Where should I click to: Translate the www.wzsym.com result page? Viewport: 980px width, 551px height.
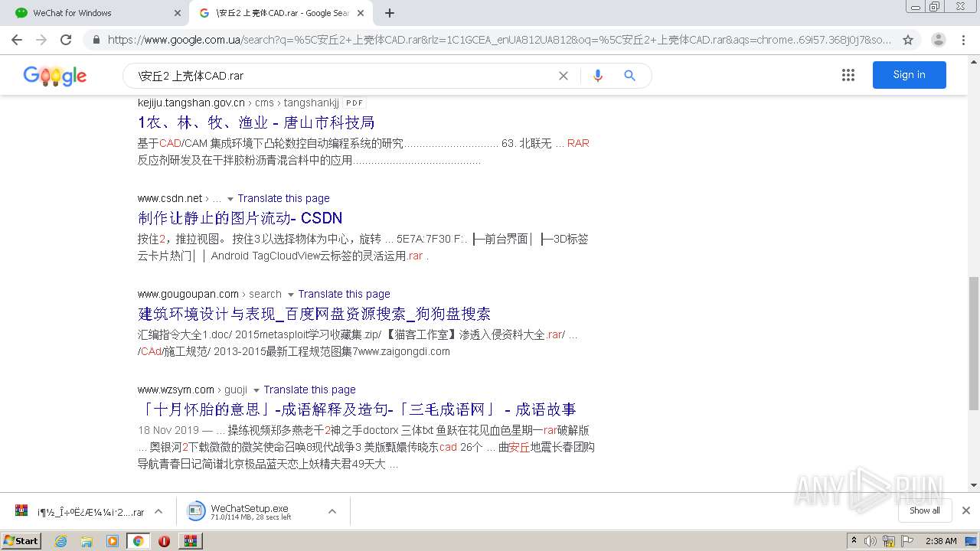coord(309,390)
